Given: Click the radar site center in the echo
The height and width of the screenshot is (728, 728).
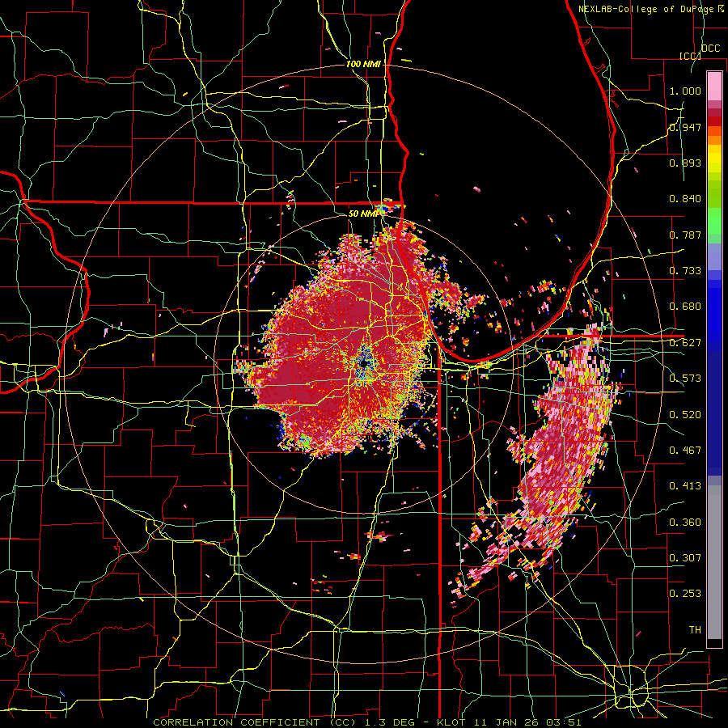Looking at the screenshot, I should (x=365, y=365).
